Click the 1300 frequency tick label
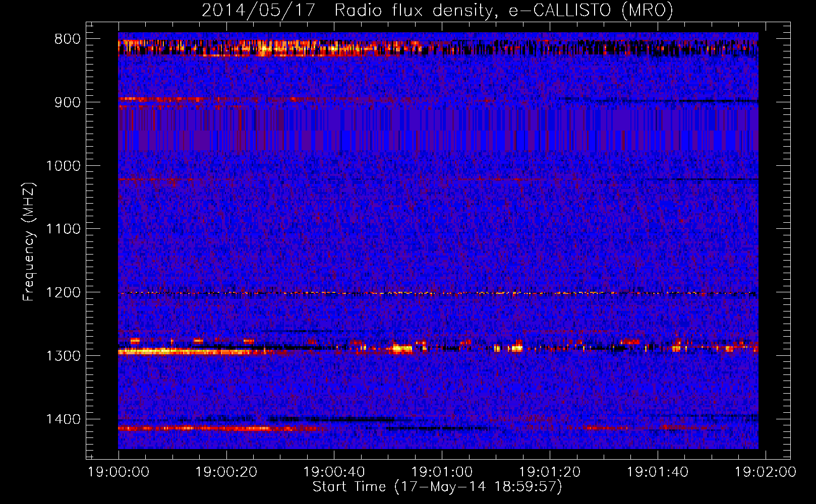The image size is (816, 504). (x=63, y=356)
